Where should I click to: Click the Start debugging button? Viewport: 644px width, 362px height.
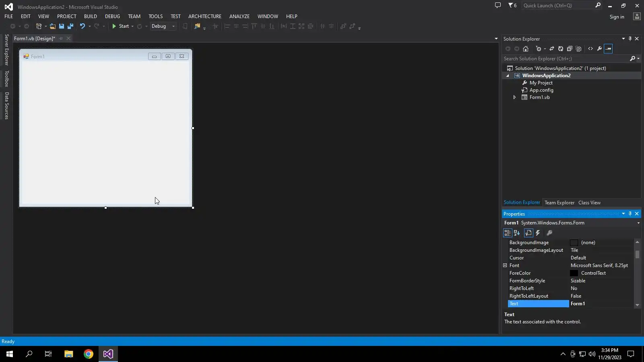pyautogui.click(x=120, y=26)
